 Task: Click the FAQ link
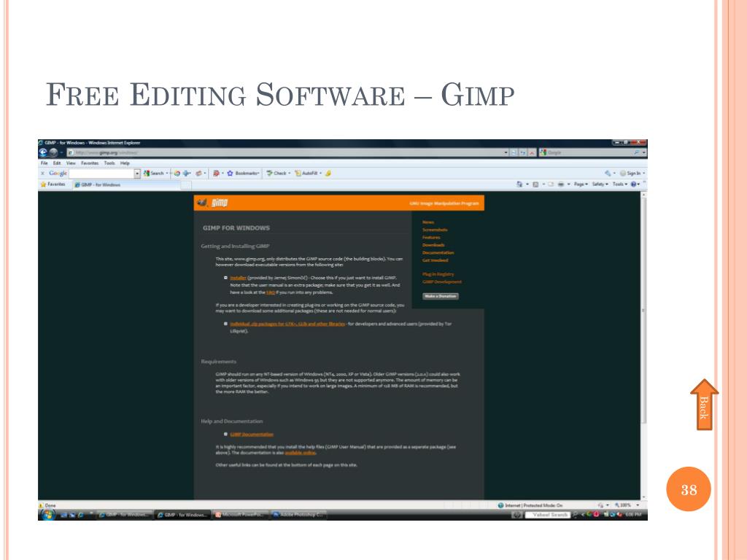pyautogui.click(x=271, y=292)
